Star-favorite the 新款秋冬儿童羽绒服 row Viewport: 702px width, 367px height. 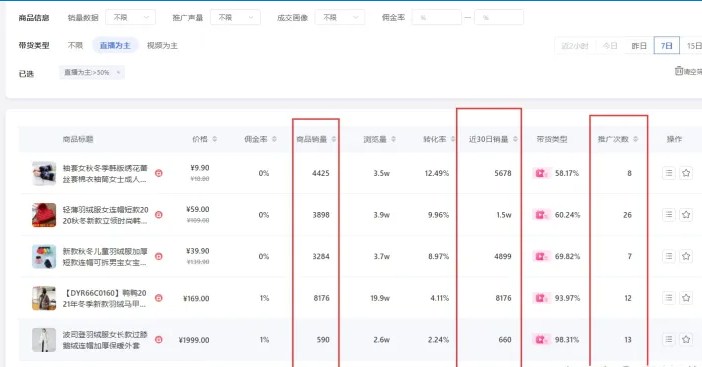pyautogui.click(x=686, y=256)
